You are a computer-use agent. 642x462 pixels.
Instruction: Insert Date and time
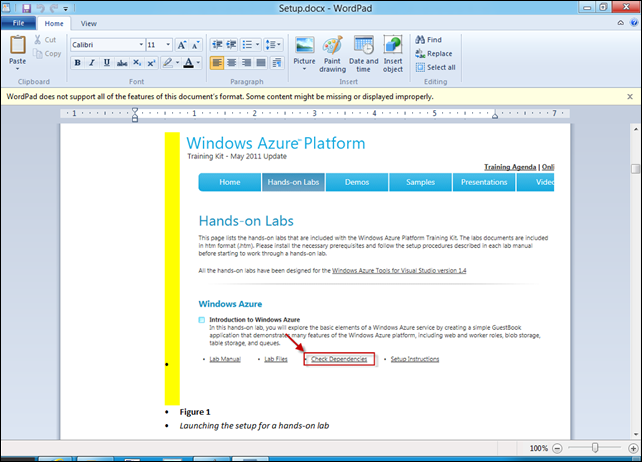pyautogui.click(x=364, y=54)
